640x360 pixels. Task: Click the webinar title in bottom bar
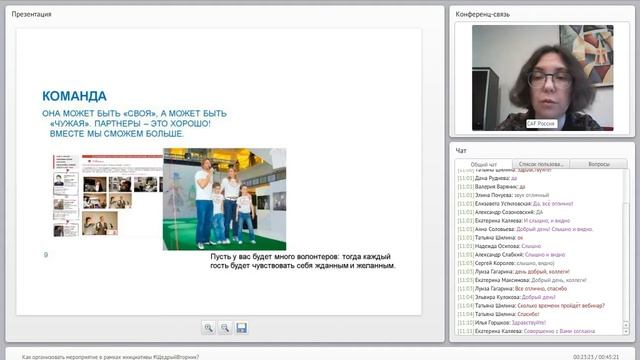coord(110,357)
